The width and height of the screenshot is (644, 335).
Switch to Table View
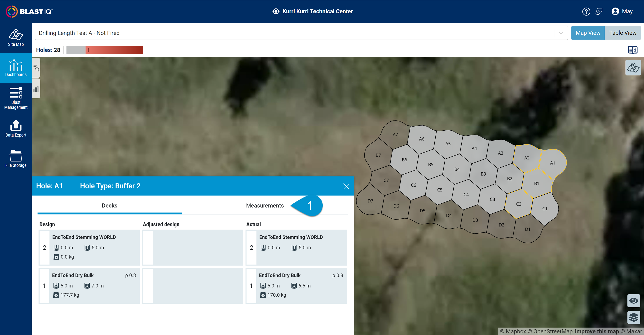622,33
